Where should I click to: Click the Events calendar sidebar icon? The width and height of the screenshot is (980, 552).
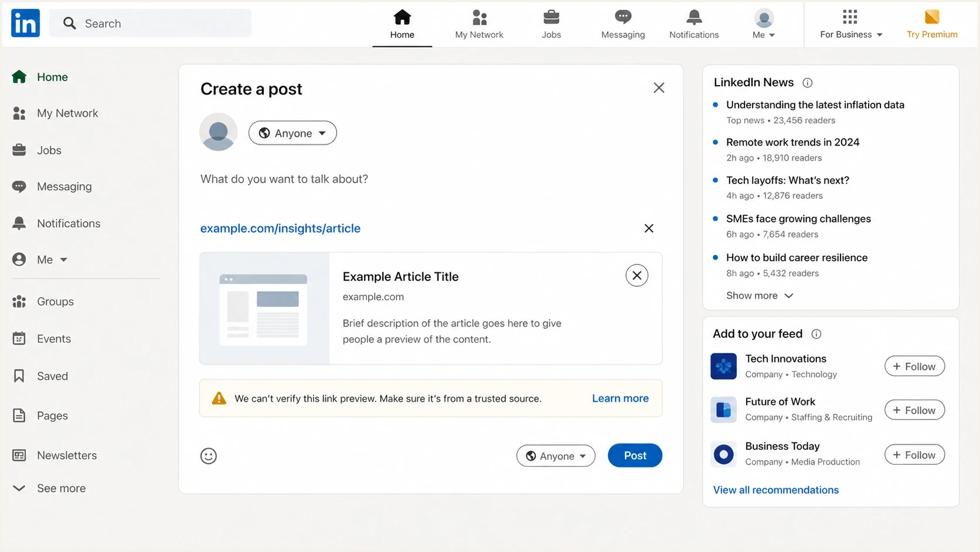[x=19, y=338]
